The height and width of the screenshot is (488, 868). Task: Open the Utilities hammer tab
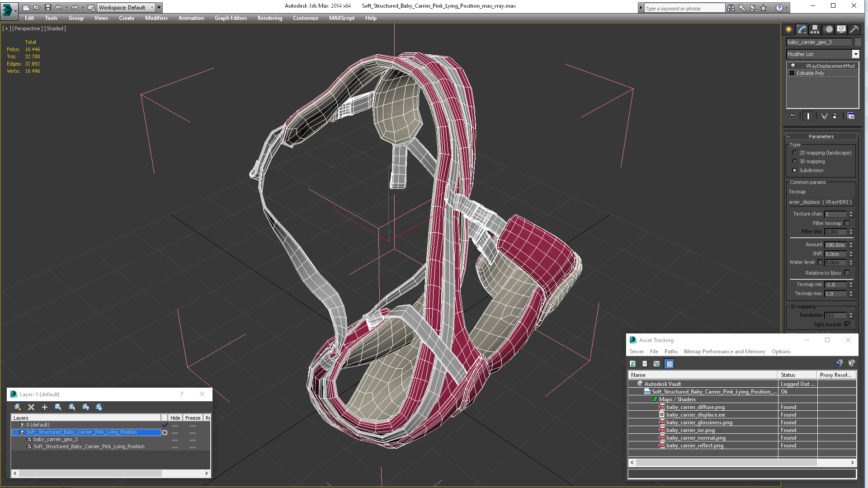(854, 29)
